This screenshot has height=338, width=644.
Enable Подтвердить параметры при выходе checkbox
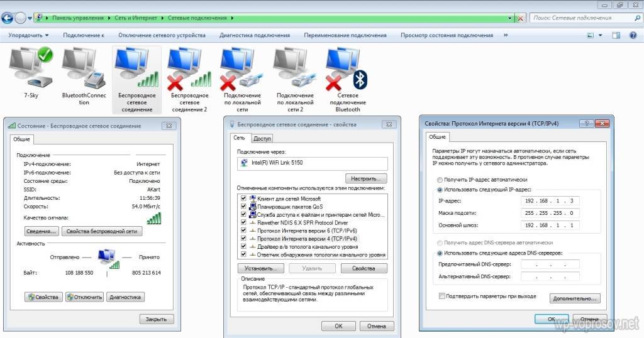click(x=442, y=295)
